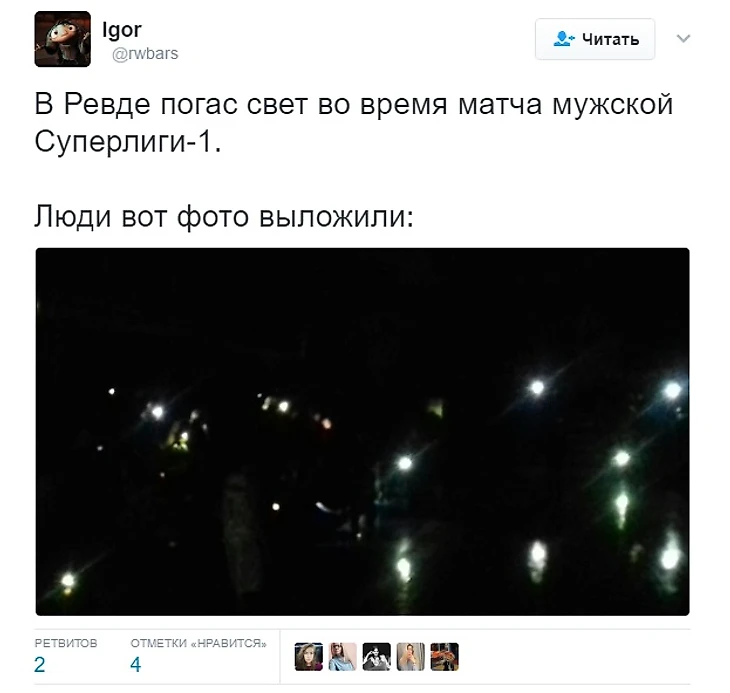Viewport: 730px width, 693px height.
Task: Open Igor's profile avatar picture
Action: click(62, 39)
